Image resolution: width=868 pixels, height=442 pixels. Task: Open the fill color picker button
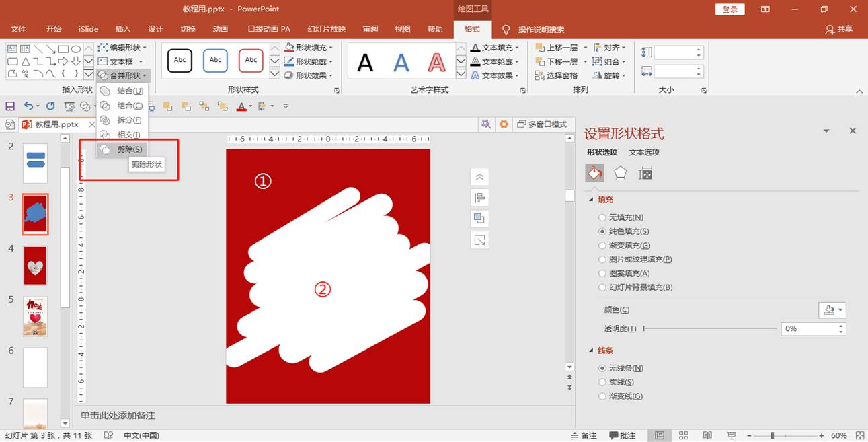coord(832,310)
